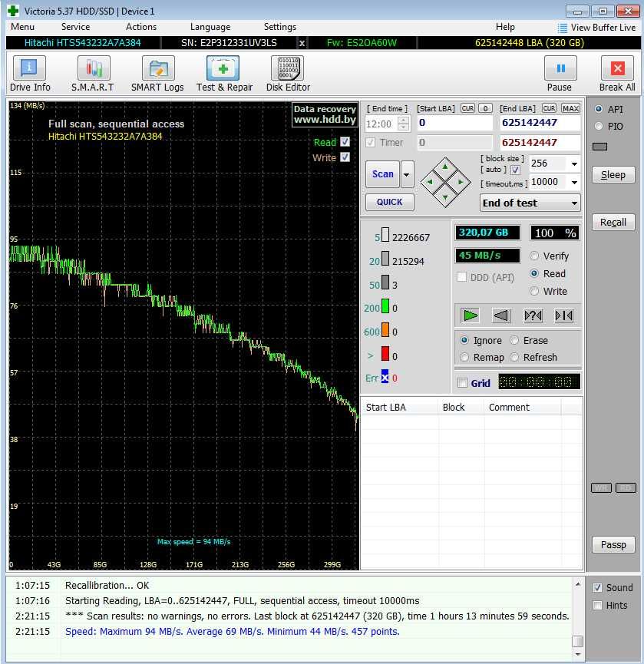Click the End LBA input field

pyautogui.click(x=540, y=123)
